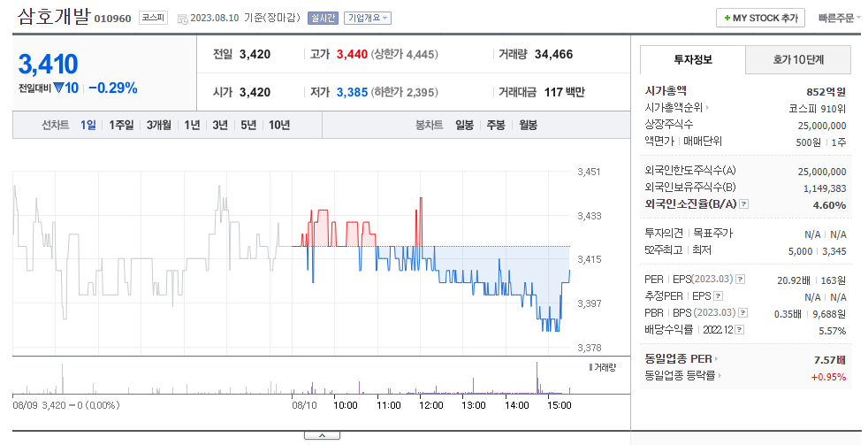Click the 외국인보유주식수 value 1,149,383
Viewport: 868px width, 445px height.
coord(825,188)
